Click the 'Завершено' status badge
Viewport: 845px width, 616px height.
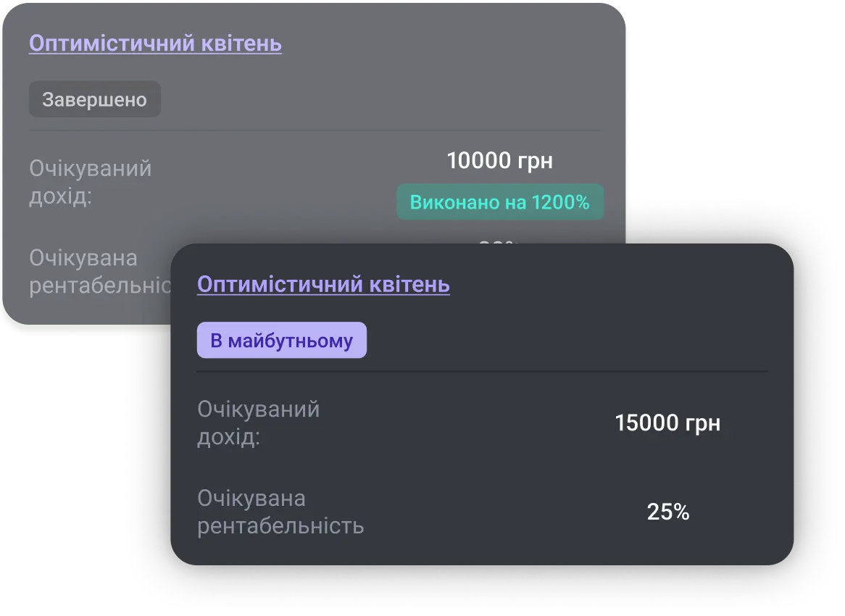pos(94,99)
